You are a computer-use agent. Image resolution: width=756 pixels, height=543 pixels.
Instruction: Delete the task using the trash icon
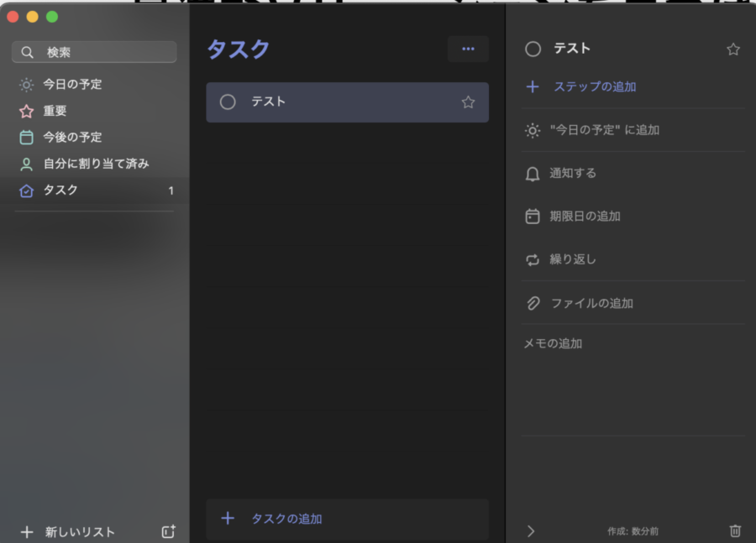click(x=735, y=530)
